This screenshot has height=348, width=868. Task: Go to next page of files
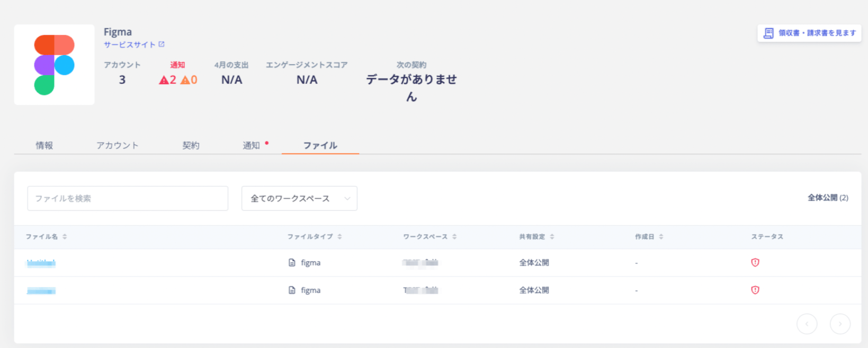pyautogui.click(x=840, y=324)
